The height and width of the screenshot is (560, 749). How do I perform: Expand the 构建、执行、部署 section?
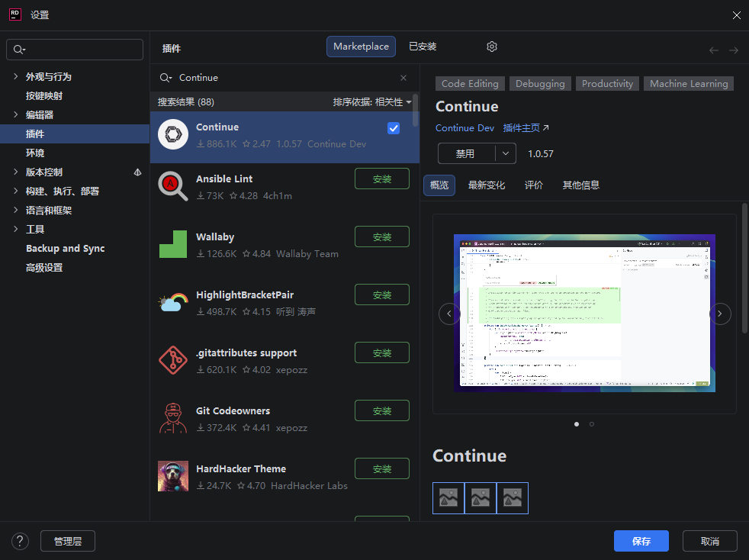pyautogui.click(x=15, y=191)
